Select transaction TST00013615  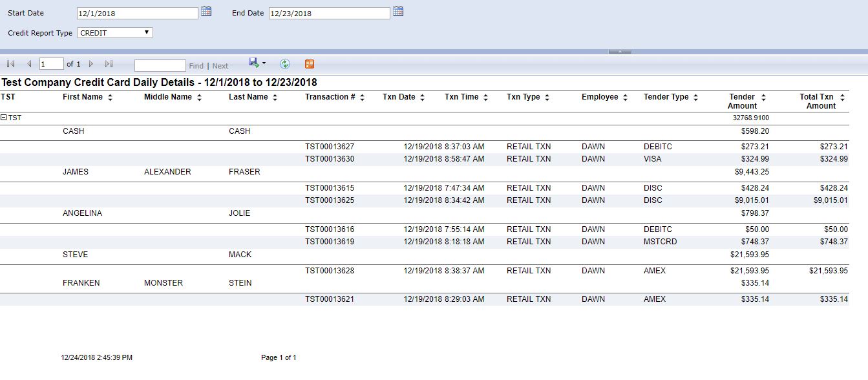(330, 188)
